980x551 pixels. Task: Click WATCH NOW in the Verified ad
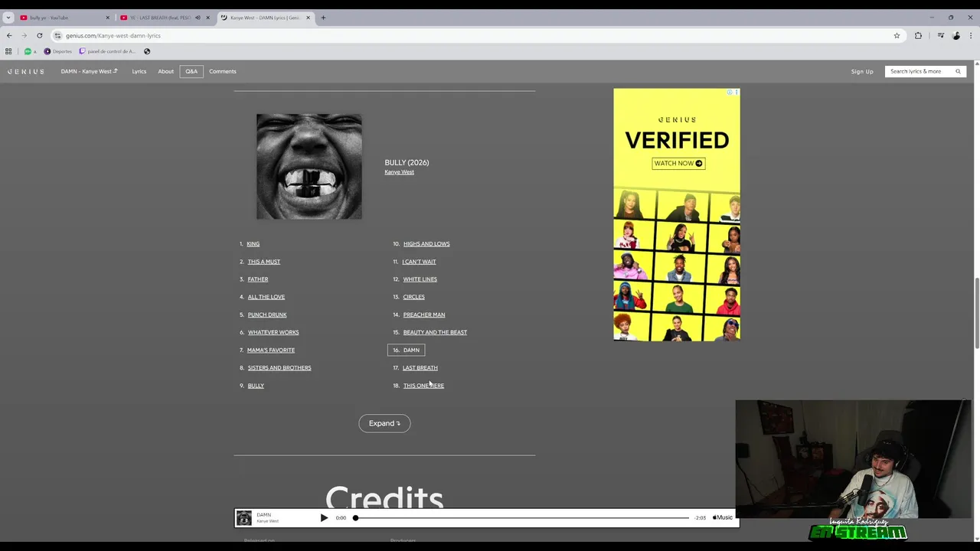pyautogui.click(x=678, y=163)
